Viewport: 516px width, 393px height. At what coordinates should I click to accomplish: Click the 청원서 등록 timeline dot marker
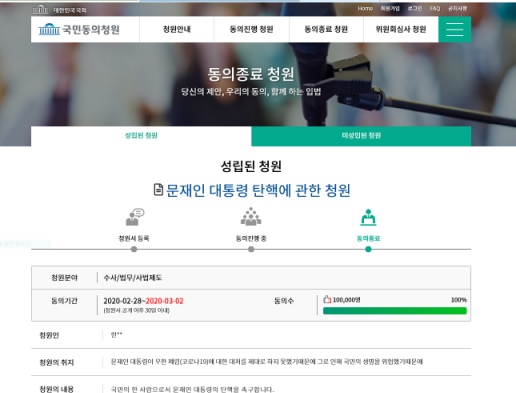pos(134,249)
